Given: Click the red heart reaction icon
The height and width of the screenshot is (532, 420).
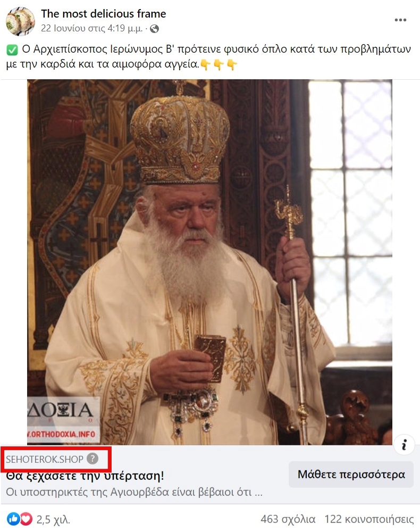Looking at the screenshot, I should coord(26,519).
